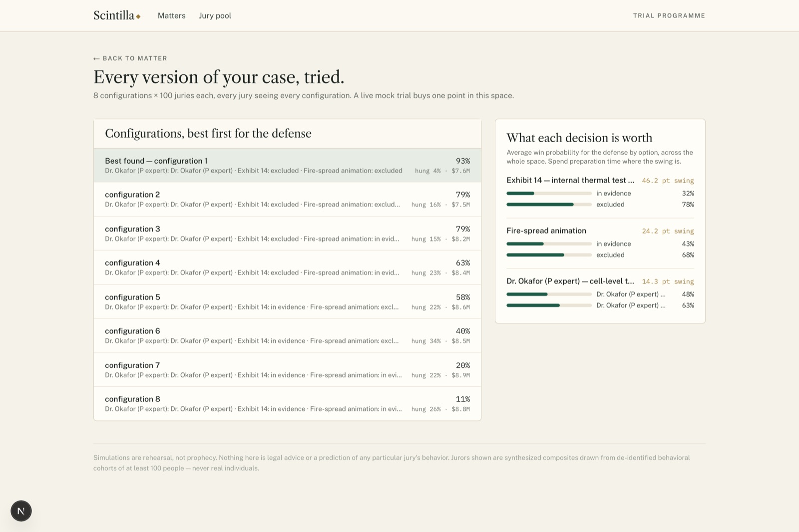Click the Dr. Okafor 63% option bar

click(x=549, y=305)
